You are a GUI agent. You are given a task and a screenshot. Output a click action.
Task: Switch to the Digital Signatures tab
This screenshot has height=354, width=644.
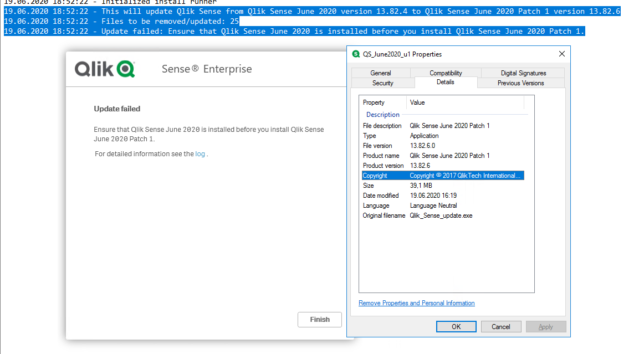[522, 73]
